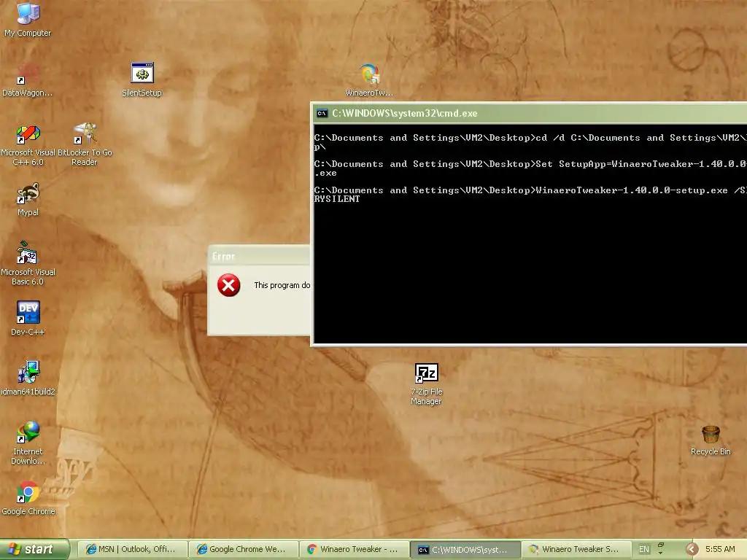Viewport: 747px width, 560px height.
Task: Select Microsoft Visual Basic 6.0 shortcut
Action: pyautogui.click(x=28, y=263)
